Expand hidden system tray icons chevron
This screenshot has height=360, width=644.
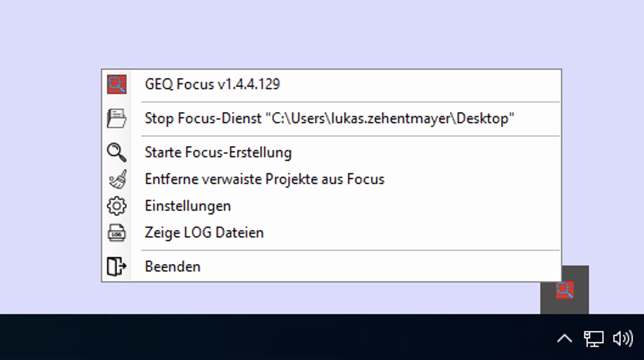(565, 339)
